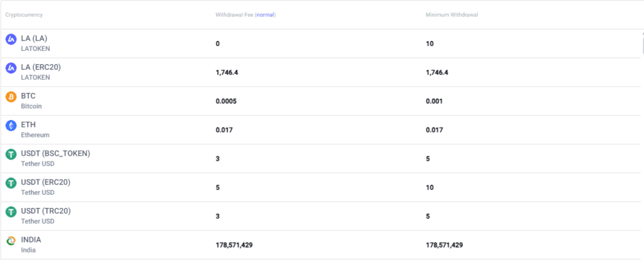Screen dimensions: 644x260
Task: Click the USDT (BSC_TOKEN) minimum withdrawal 5
Action: click(x=428, y=159)
